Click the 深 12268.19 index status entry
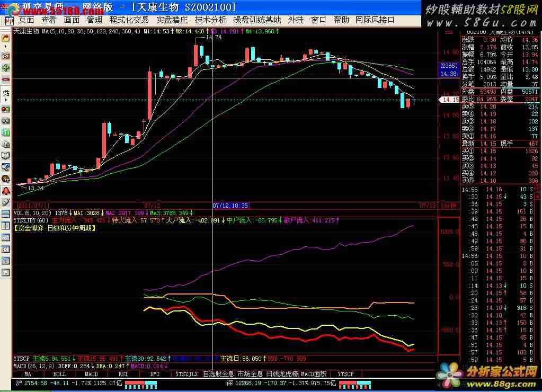Image resolution: width=542 pixels, height=392 pixels. click(x=281, y=383)
